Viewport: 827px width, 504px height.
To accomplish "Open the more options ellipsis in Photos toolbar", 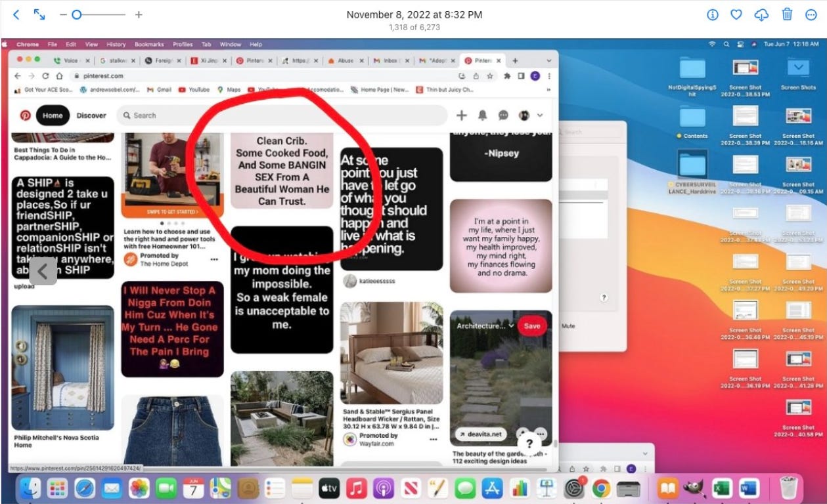I will pyautogui.click(x=811, y=14).
